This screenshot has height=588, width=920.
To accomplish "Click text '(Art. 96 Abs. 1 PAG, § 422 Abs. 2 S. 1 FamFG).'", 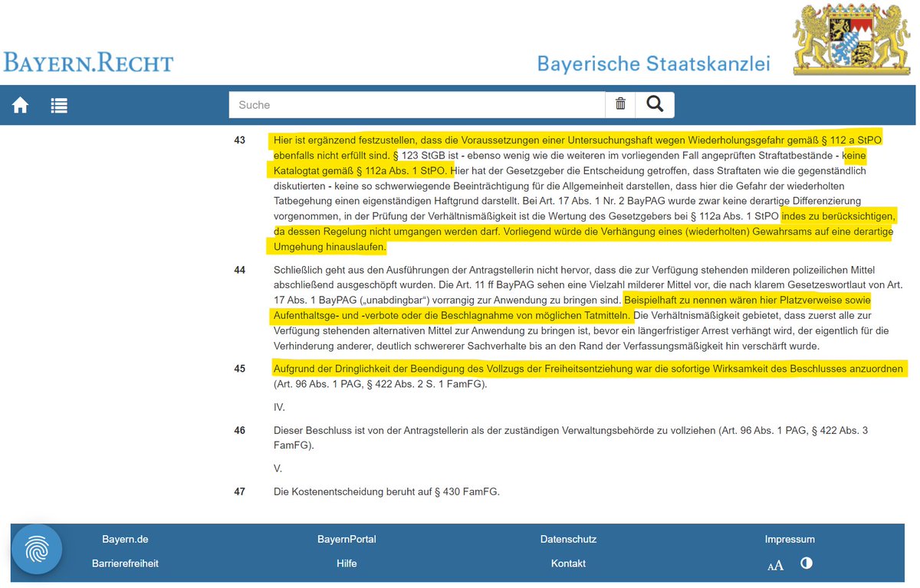I will (x=380, y=384).
